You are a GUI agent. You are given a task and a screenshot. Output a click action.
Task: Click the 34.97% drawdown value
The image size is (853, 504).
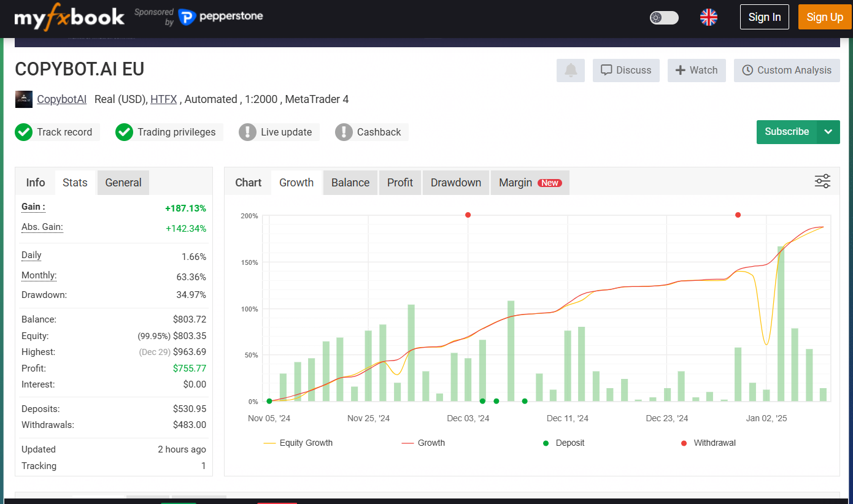pos(192,295)
